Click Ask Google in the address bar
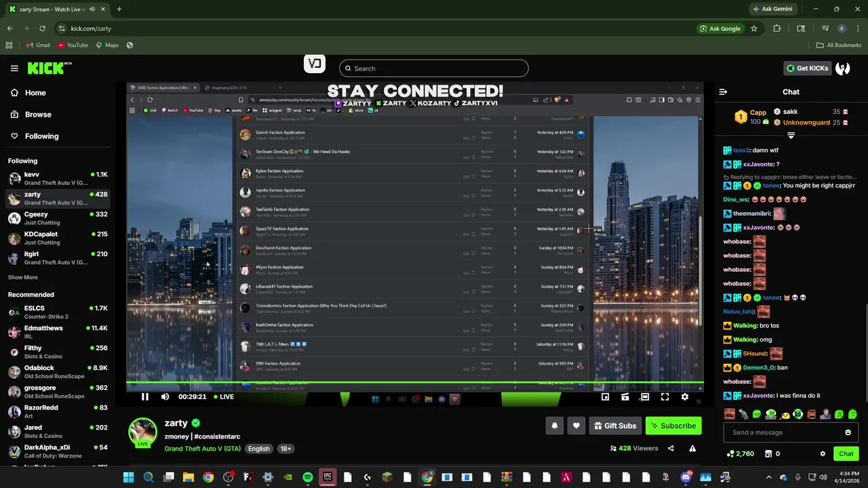This screenshot has height=488, width=868. (719, 28)
